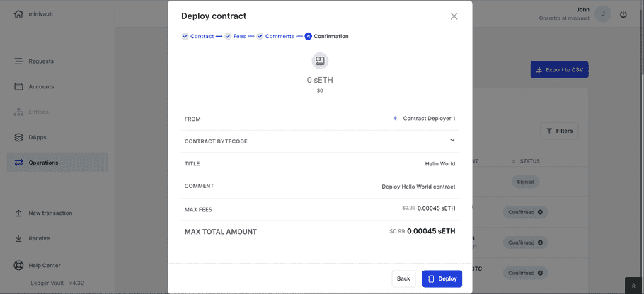Viewport: 644px width, 294px height.
Task: Close the Deploy contract dialog
Action: tap(454, 16)
